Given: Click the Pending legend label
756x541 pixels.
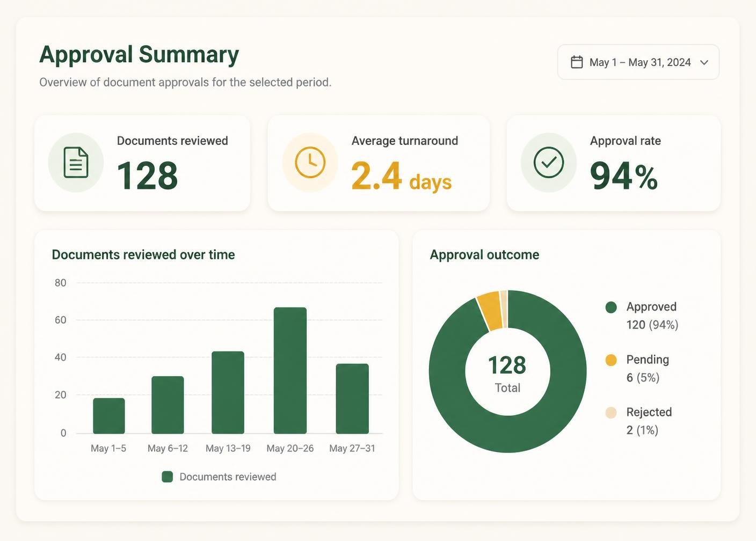Looking at the screenshot, I should tap(648, 359).
